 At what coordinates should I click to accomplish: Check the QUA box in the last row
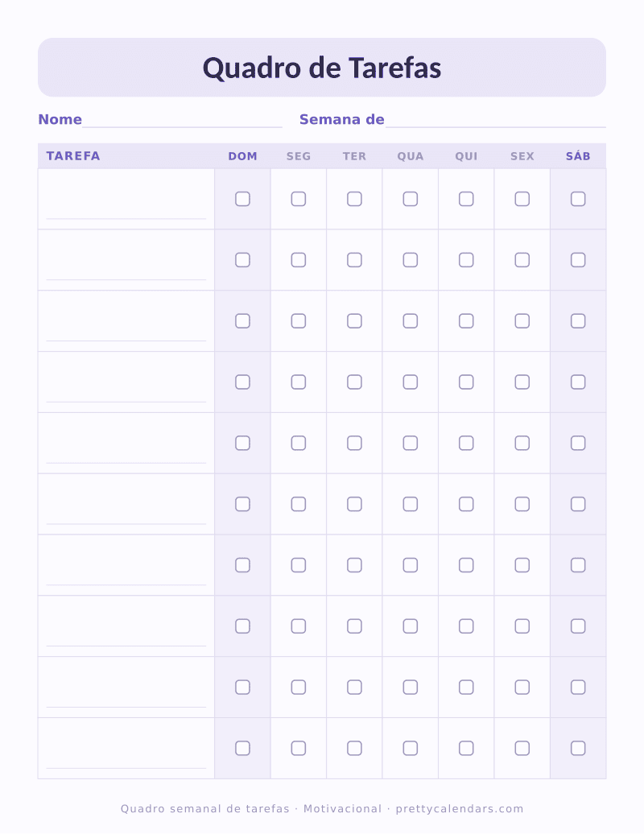[x=410, y=749]
